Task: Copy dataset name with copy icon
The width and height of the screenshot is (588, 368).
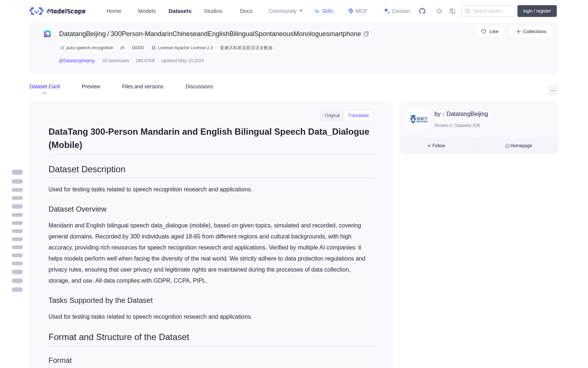Action: tap(366, 34)
